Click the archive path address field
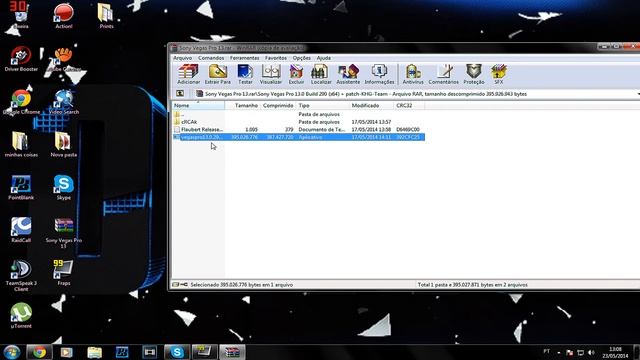 [x=416, y=94]
